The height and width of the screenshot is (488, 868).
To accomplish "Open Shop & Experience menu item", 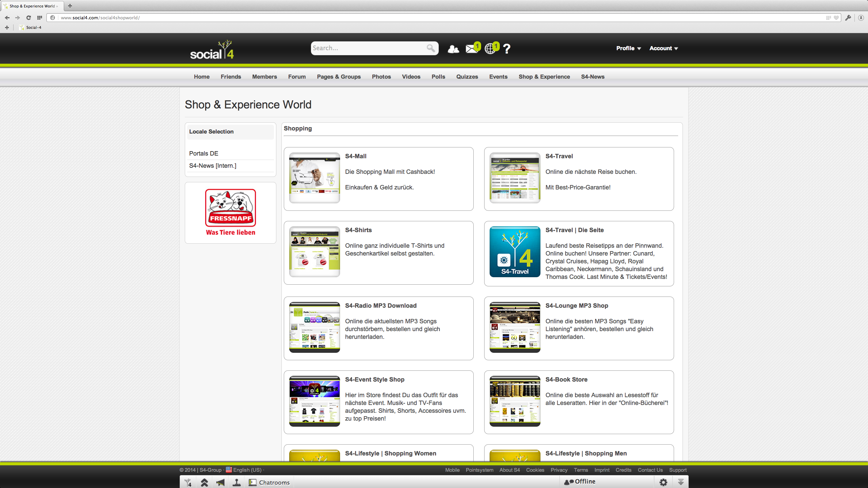I will click(x=544, y=77).
